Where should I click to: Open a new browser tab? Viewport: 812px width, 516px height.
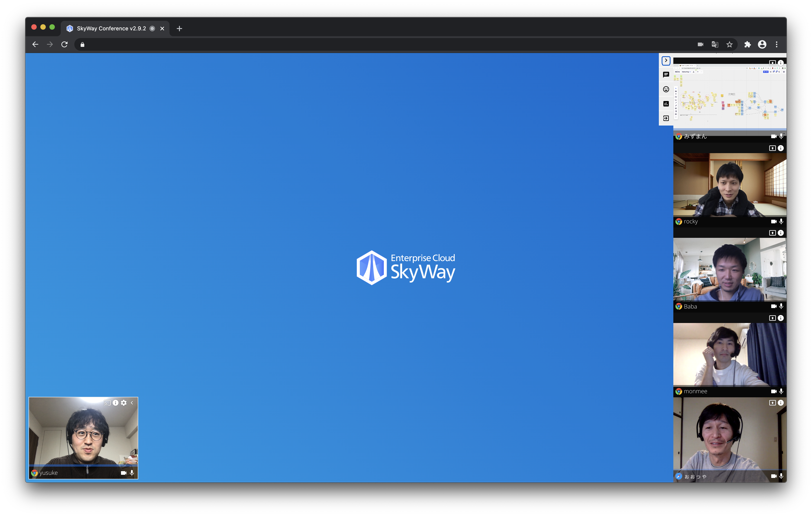pyautogui.click(x=179, y=28)
